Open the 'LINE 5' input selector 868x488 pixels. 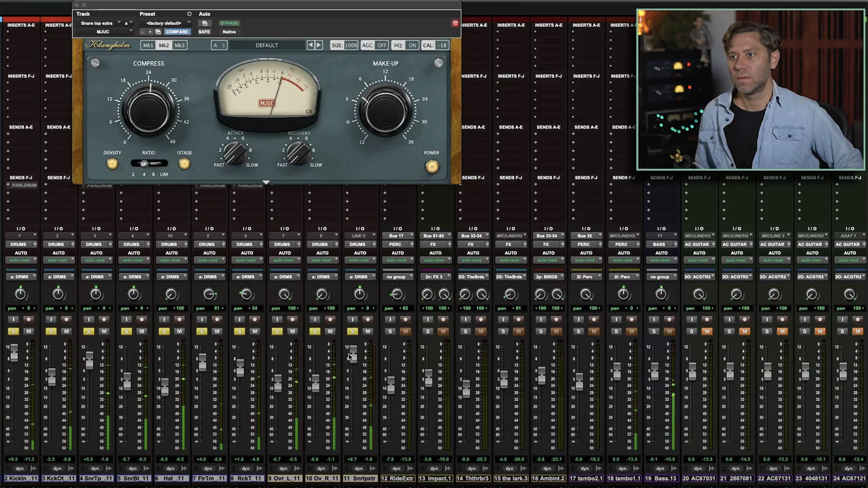(x=360, y=235)
